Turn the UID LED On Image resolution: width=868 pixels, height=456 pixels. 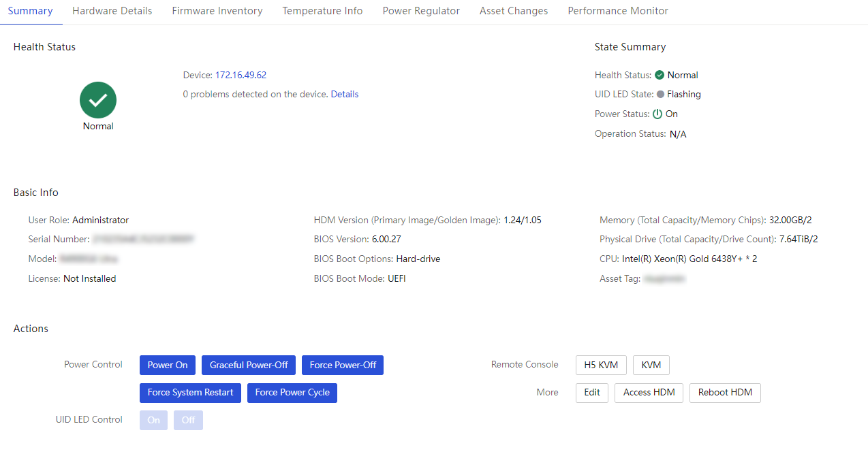coord(153,420)
